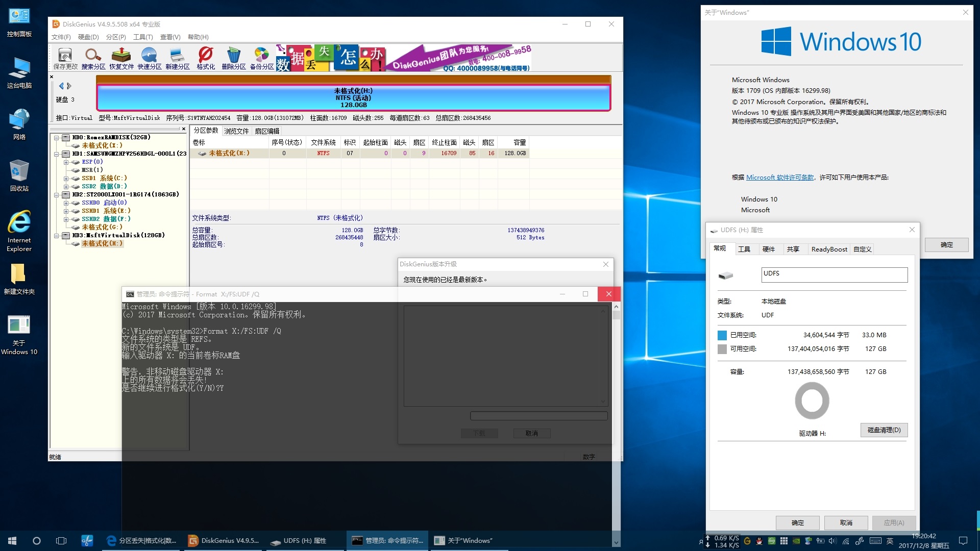Go to next disk with right arrow
980x551 pixels.
point(69,86)
